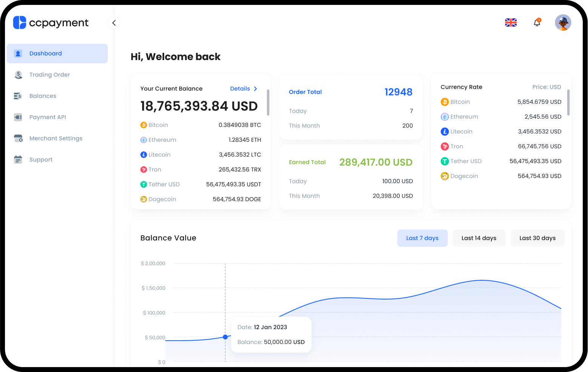Click the 1.28345 ETH balance

tap(245, 140)
